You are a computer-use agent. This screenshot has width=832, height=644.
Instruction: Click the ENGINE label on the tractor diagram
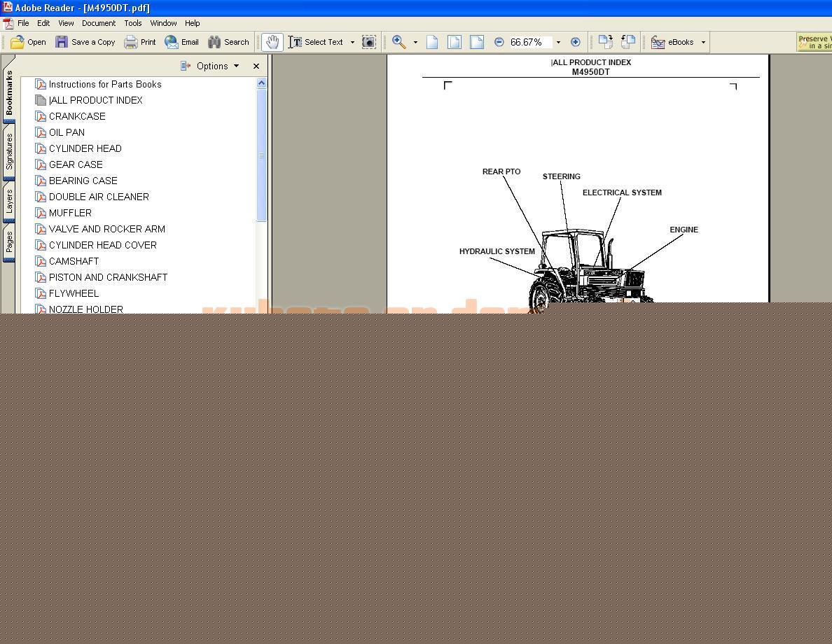tap(684, 230)
